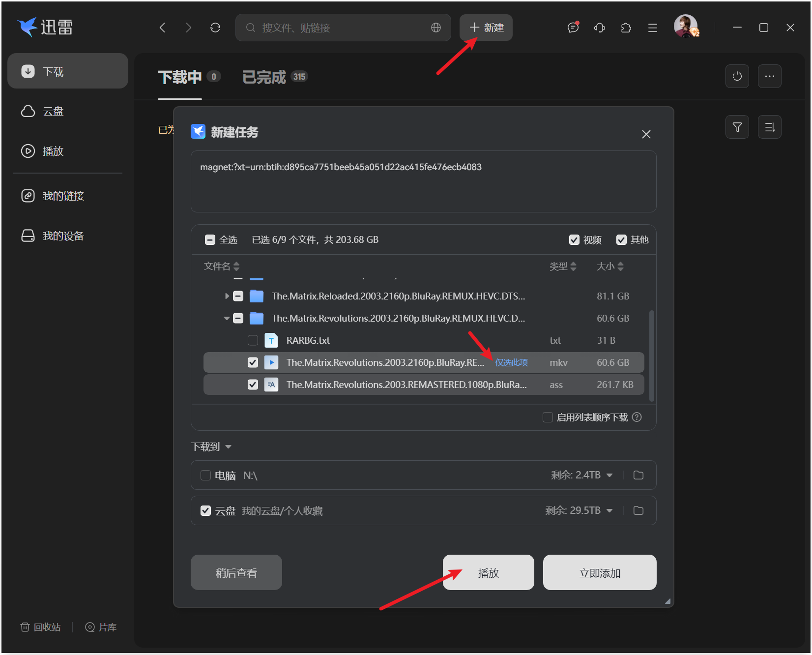This screenshot has width=812, height=655.
Task: Sort by 类型 column
Action: 563,266
